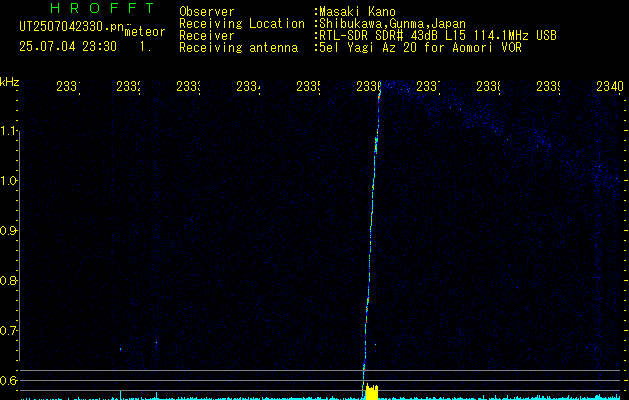Click the 0.7 kHz frequency label
The width and height of the screenshot is (629, 400).
(8, 330)
